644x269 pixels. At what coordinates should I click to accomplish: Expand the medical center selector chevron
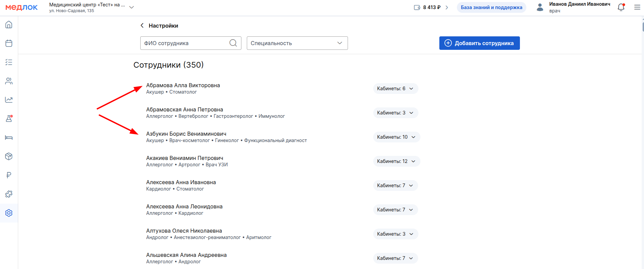click(131, 7)
